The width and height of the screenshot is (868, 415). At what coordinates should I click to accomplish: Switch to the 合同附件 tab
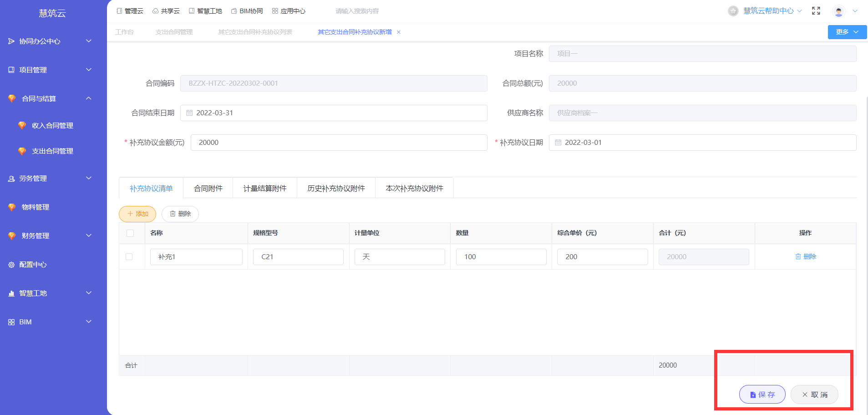click(x=208, y=188)
